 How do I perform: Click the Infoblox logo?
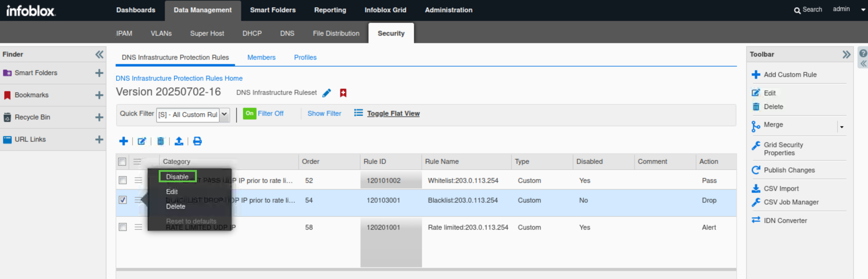[x=31, y=11]
